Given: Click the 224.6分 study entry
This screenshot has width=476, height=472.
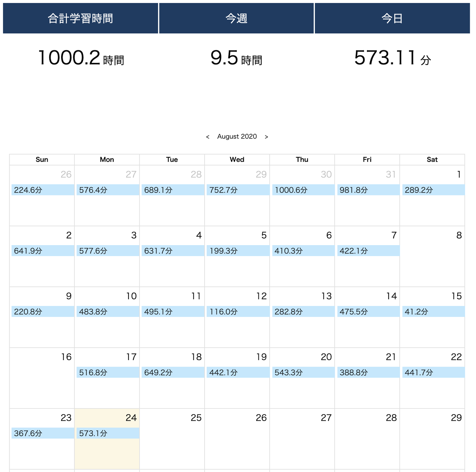Looking at the screenshot, I should (42, 190).
